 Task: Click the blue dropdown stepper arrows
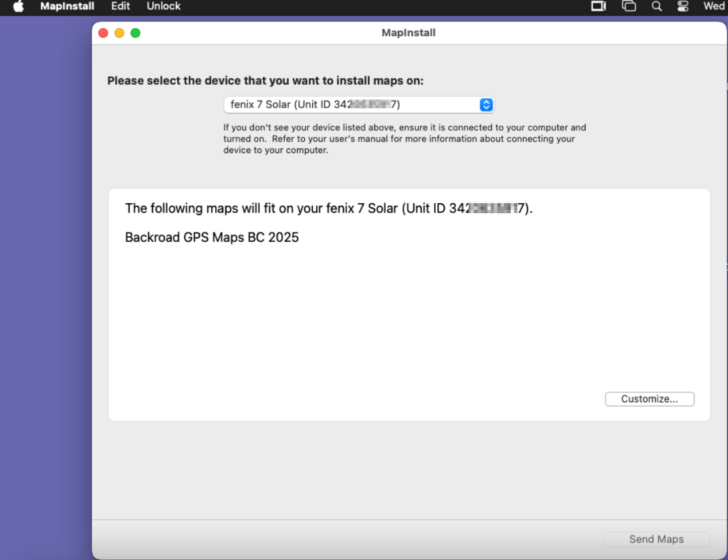pos(486,105)
